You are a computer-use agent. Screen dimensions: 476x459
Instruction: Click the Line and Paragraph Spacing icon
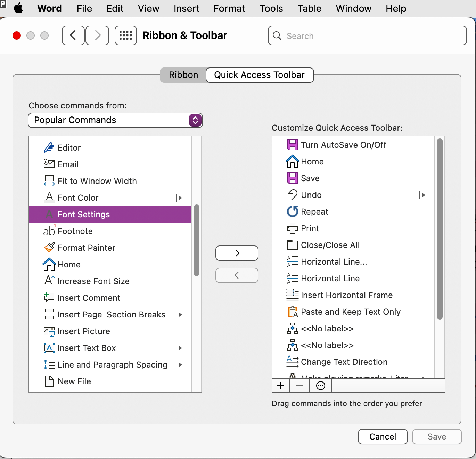point(49,364)
